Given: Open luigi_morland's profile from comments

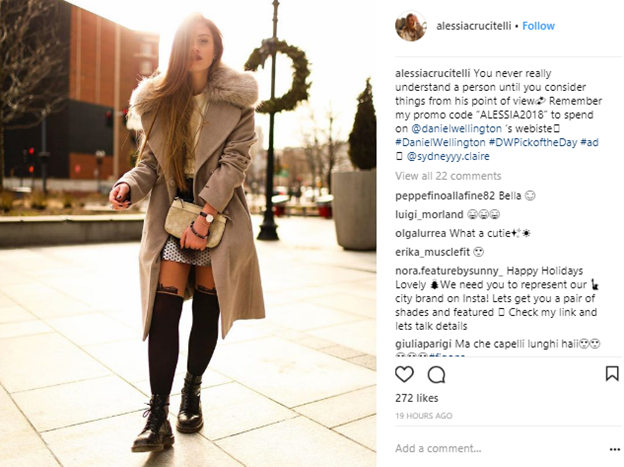Looking at the screenshot, I should click(x=429, y=215).
